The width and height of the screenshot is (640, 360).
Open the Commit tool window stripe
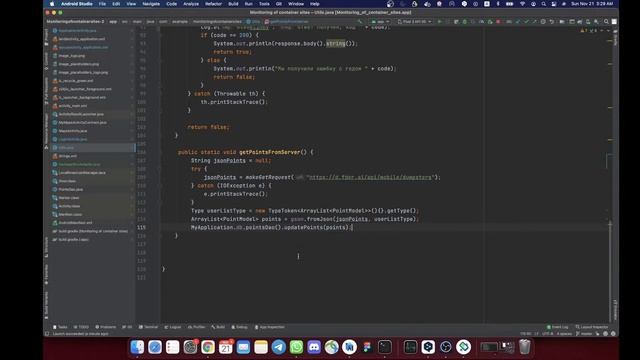click(x=46, y=61)
